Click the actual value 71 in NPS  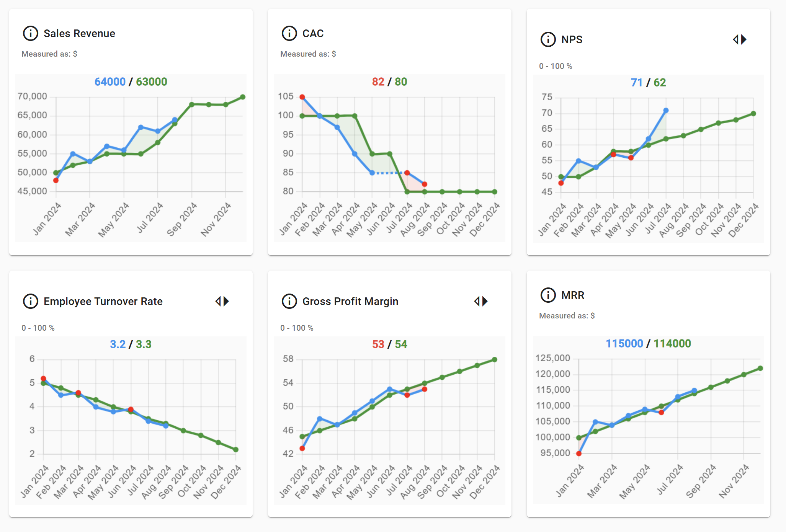click(637, 82)
